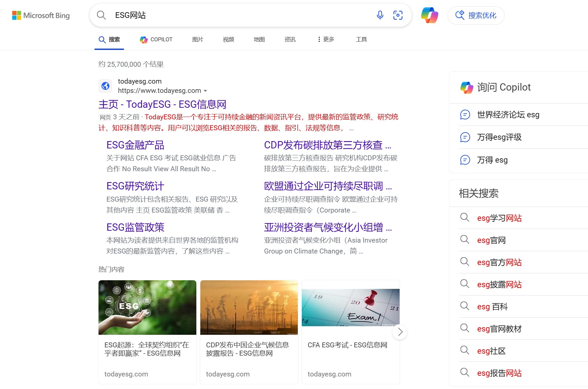Screen dimensions: 588x389
Task: Open the 亚洲投资者气候变化小组增 sublink
Action: (x=328, y=227)
